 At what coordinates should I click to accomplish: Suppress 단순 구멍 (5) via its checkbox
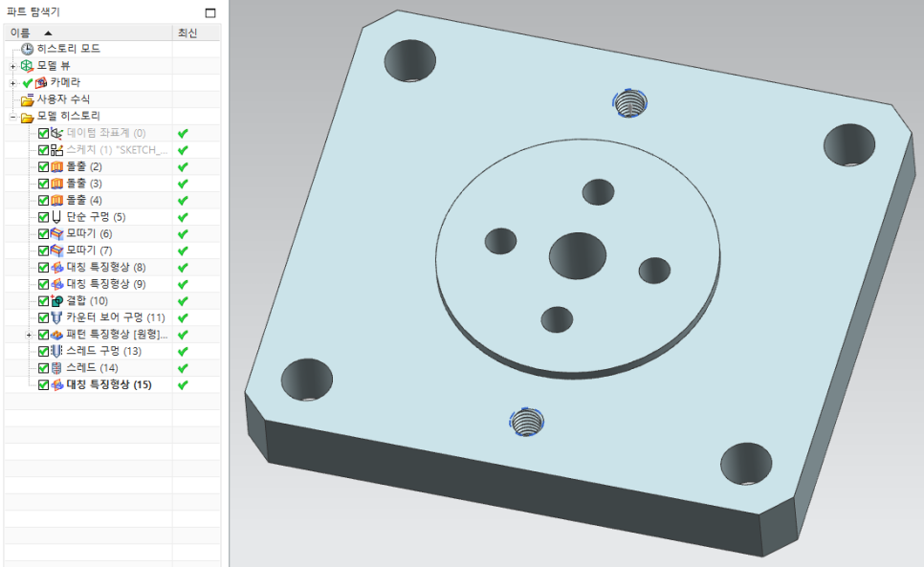(x=44, y=217)
